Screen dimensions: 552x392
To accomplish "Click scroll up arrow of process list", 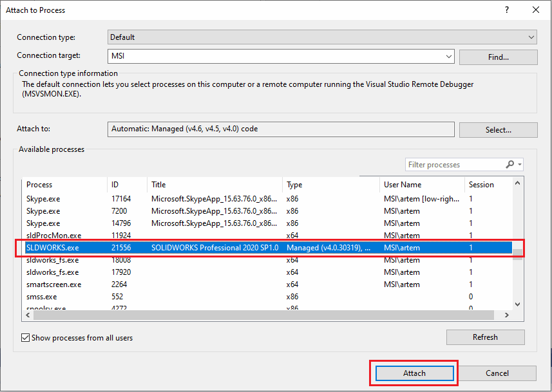I will (517, 183).
